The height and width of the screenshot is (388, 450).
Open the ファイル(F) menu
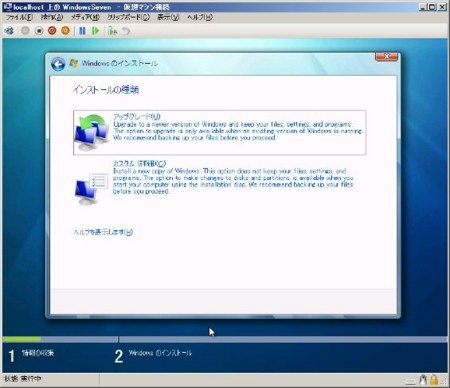point(19,17)
